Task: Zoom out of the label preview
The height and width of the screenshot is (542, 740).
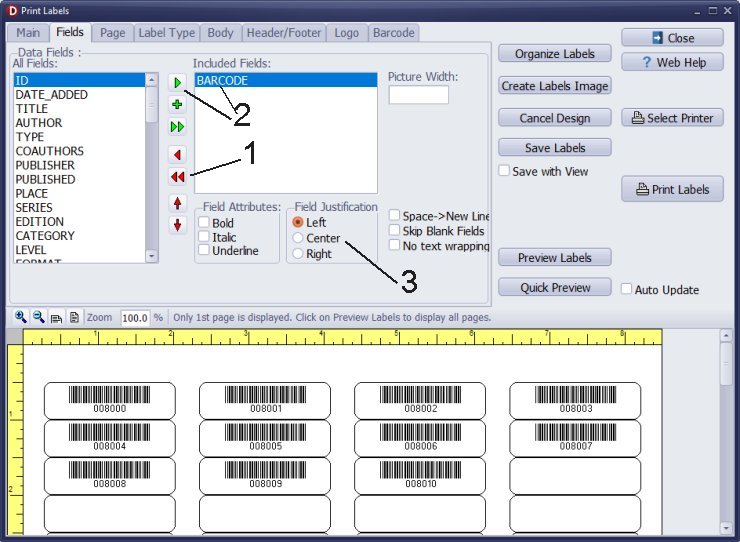Action: tap(38, 317)
